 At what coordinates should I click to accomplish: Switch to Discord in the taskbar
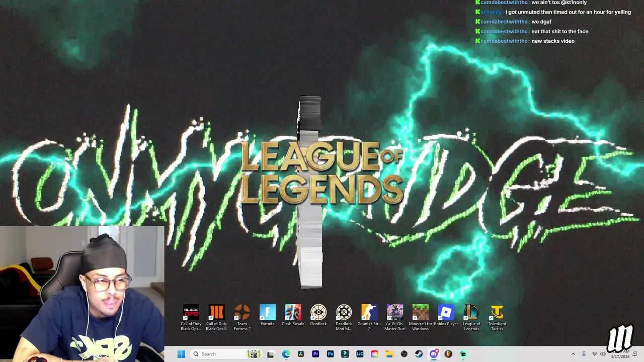pos(434,354)
